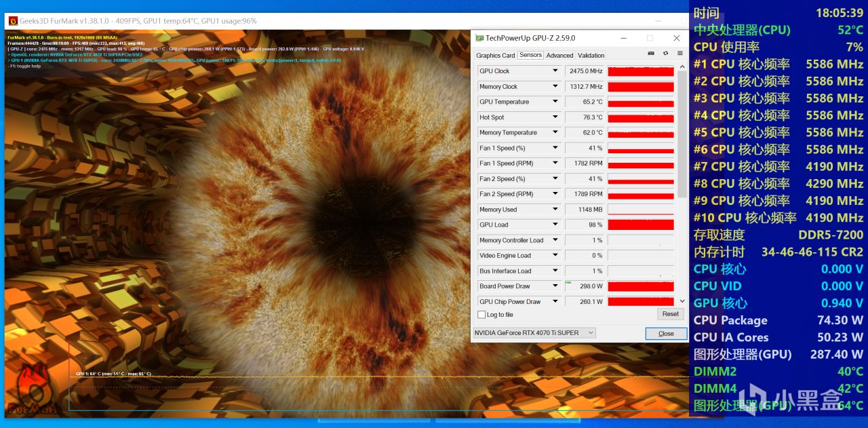Open the Fan 1 Speed (%) dropdown

[x=555, y=148]
